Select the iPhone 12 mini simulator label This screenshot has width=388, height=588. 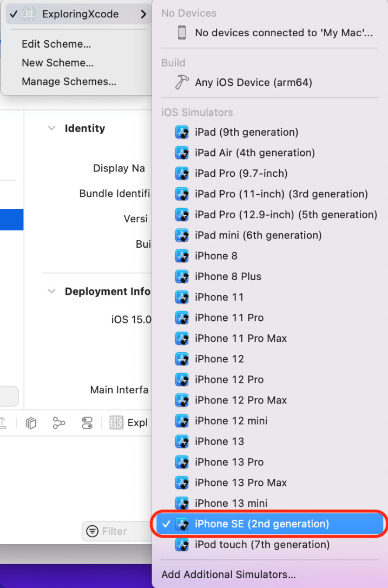click(231, 421)
